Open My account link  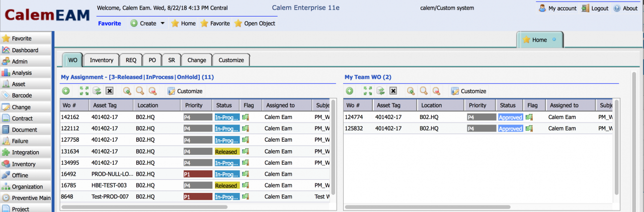point(557,9)
